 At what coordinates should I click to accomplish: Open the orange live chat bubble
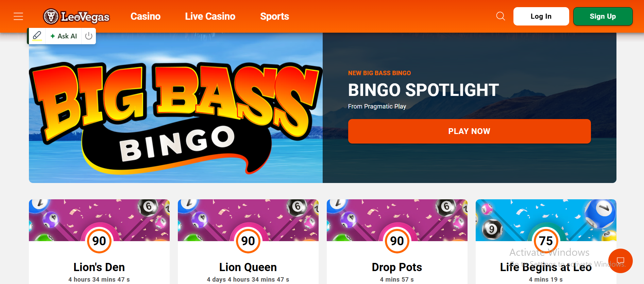621,261
